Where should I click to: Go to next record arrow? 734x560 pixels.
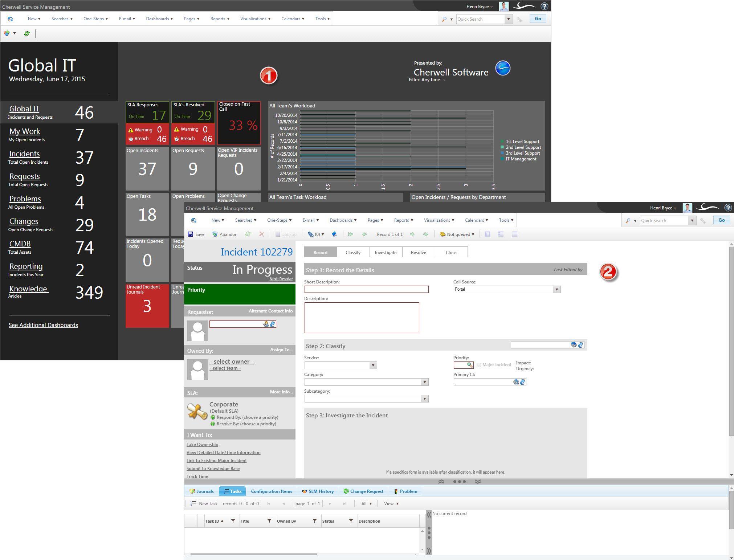(x=412, y=234)
